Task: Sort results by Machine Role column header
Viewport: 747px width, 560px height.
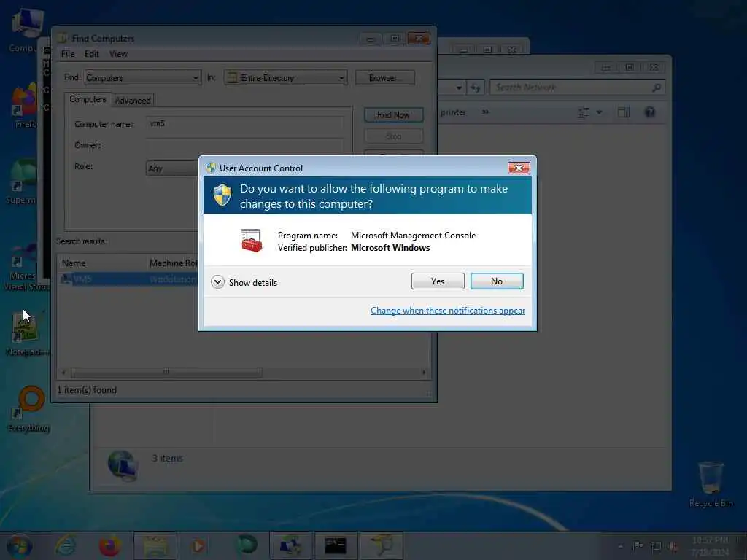Action: tap(172, 262)
